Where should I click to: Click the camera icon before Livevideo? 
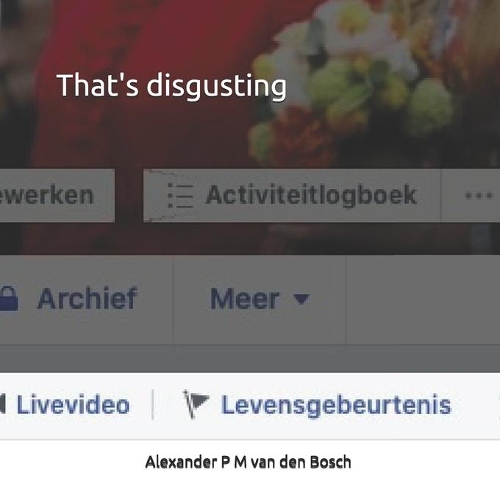(x=3, y=405)
